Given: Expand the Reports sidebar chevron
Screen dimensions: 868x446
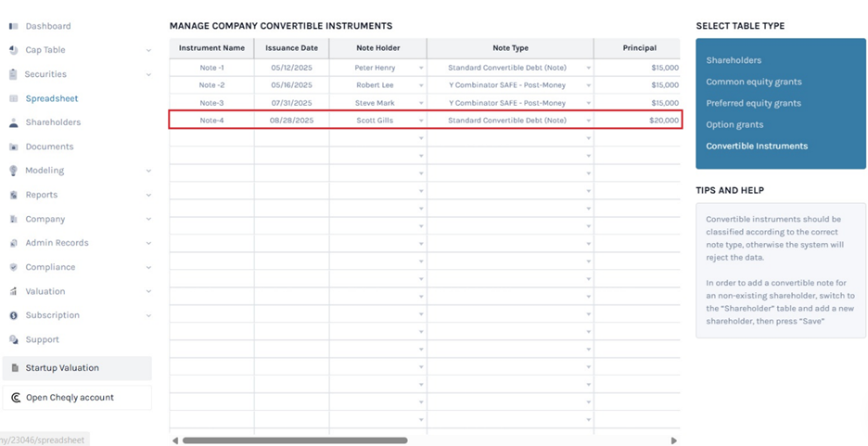Looking at the screenshot, I should [148, 195].
